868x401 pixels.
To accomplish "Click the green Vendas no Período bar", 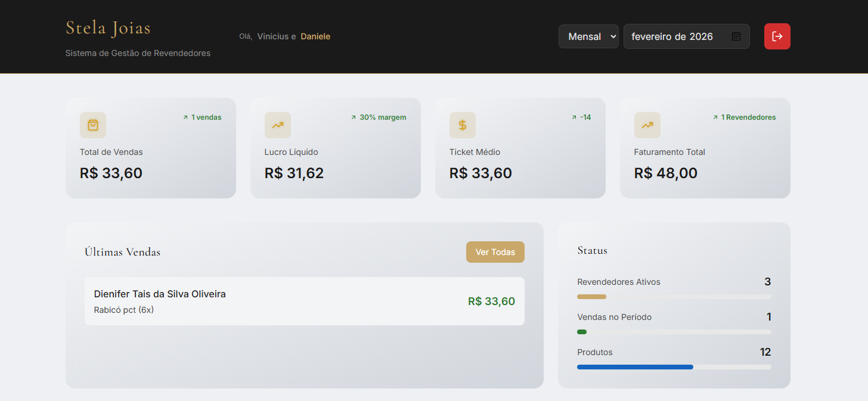I will point(582,332).
